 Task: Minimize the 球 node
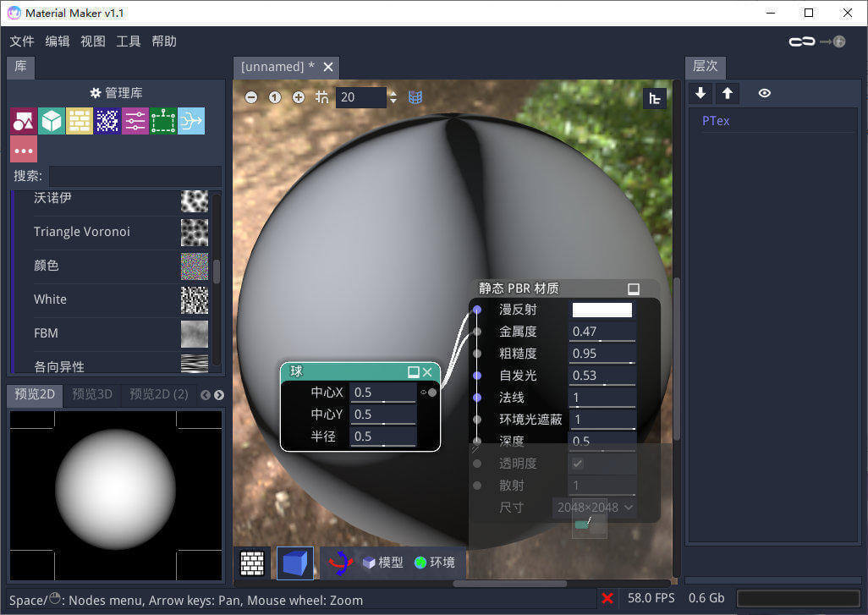tap(413, 372)
